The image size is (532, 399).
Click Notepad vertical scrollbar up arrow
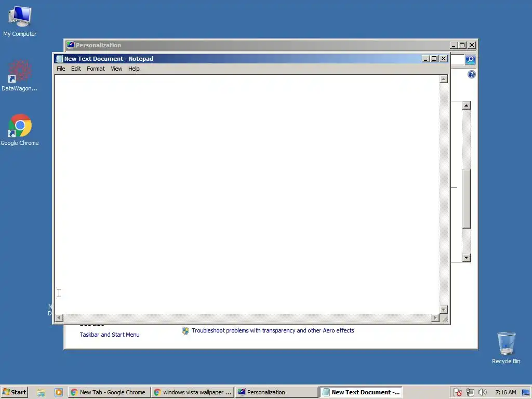click(444, 79)
